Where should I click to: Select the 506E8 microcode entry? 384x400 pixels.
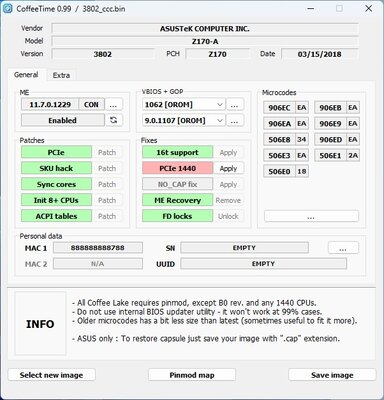click(x=279, y=139)
